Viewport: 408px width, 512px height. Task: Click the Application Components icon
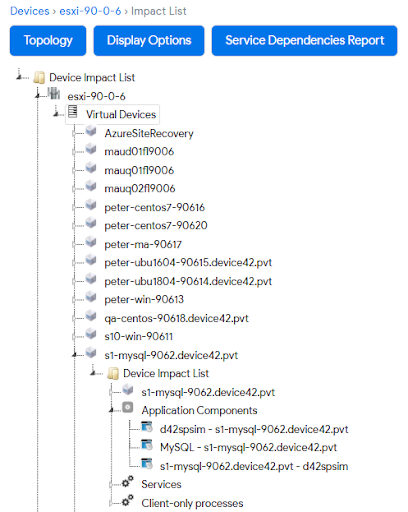128,407
